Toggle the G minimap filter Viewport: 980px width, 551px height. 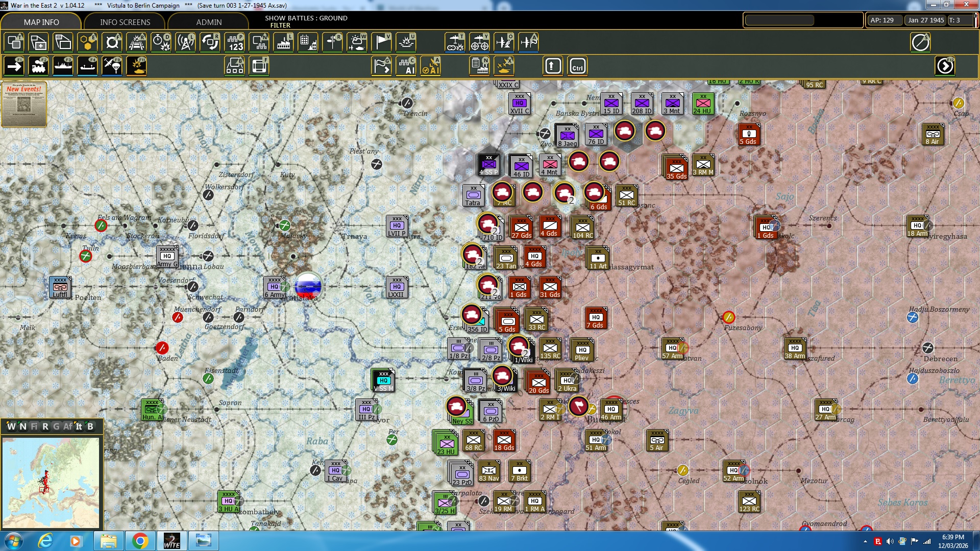click(56, 427)
